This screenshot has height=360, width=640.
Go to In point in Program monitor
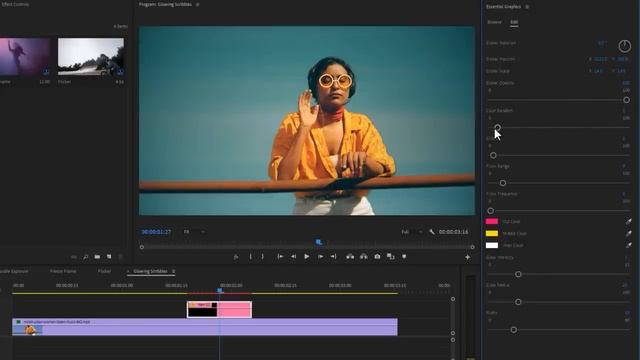click(280, 257)
